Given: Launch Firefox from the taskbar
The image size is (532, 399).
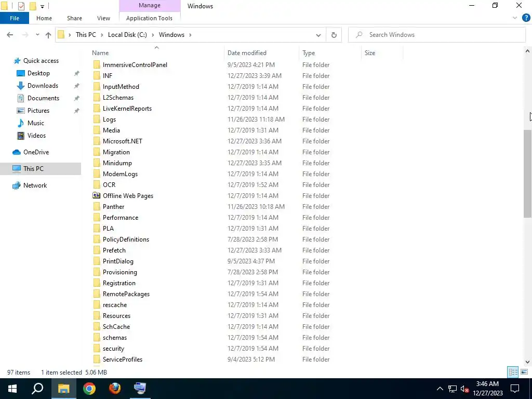Looking at the screenshot, I should [x=115, y=389].
